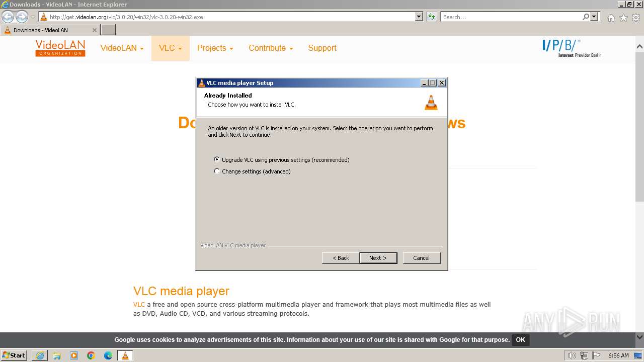The height and width of the screenshot is (362, 644).
Task: Click the Action Center flag tray icon
Action: 596,355
